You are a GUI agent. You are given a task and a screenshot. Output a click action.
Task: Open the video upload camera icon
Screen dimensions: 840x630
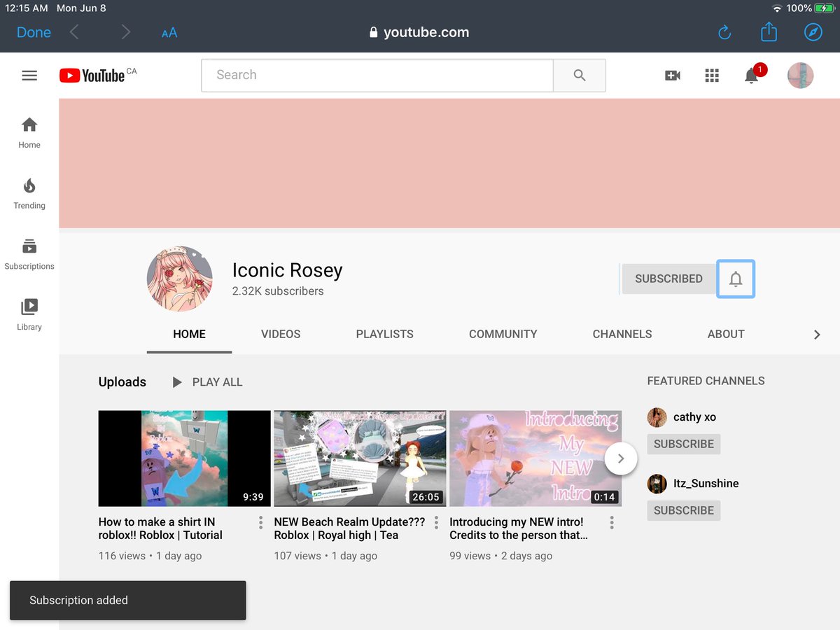(672, 76)
